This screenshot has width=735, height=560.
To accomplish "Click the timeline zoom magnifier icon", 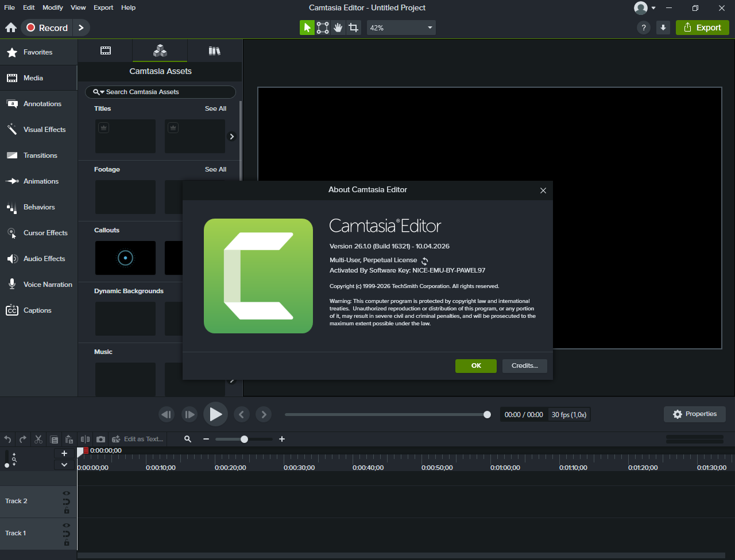I will pyautogui.click(x=188, y=439).
